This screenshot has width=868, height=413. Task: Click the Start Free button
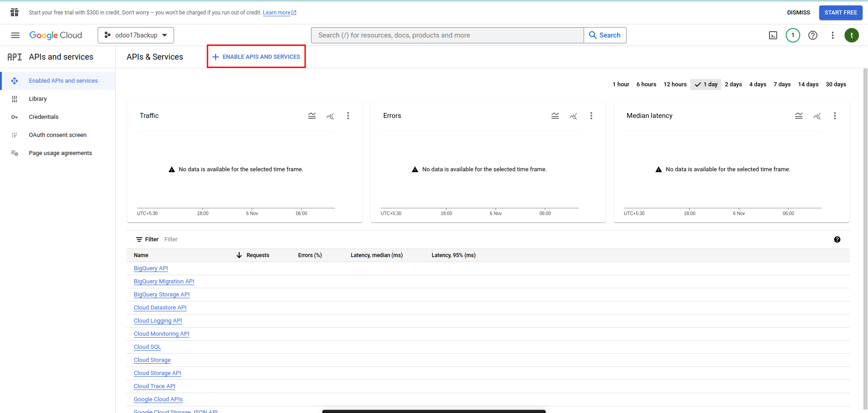(x=841, y=13)
